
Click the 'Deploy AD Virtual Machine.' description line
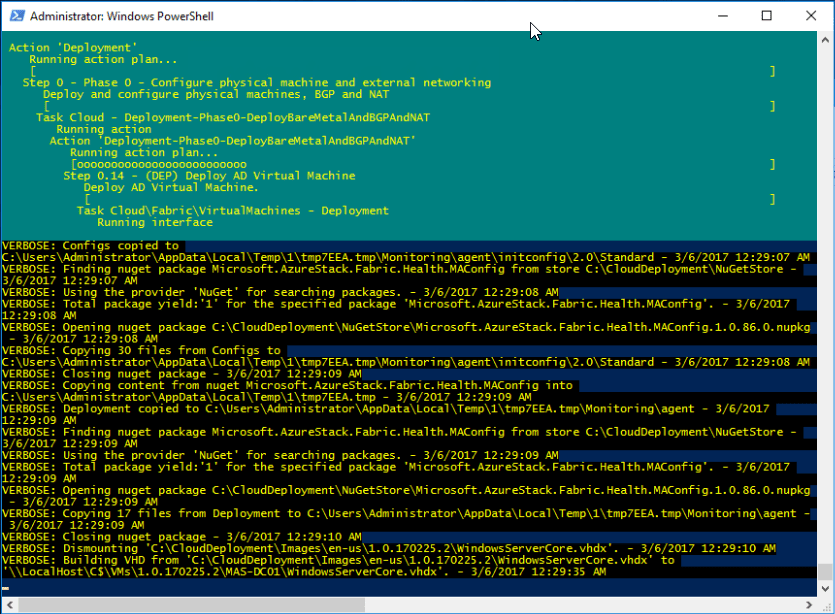pyautogui.click(x=171, y=187)
